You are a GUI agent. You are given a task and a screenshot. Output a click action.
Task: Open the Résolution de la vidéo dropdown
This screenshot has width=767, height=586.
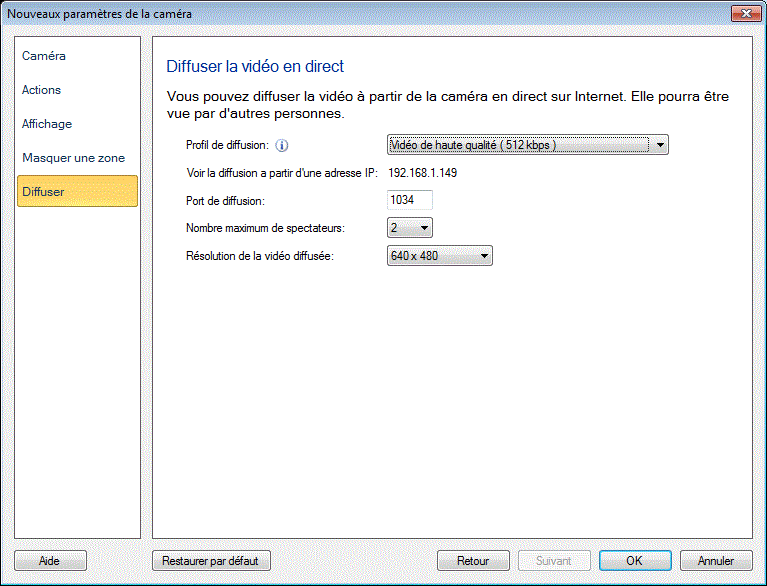point(440,256)
